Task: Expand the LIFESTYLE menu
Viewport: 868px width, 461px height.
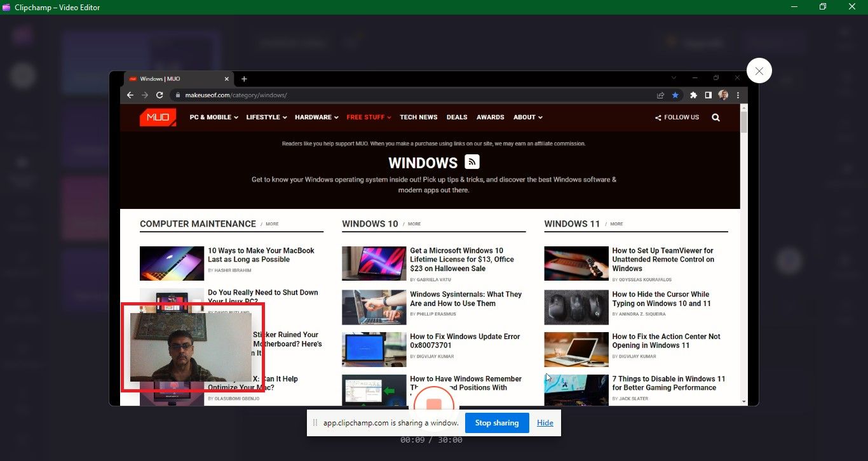Action: tap(266, 117)
